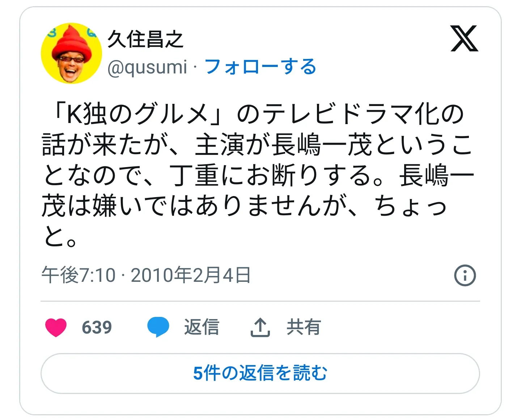Click the 午後7:10 time in the timestamp

(x=79, y=275)
